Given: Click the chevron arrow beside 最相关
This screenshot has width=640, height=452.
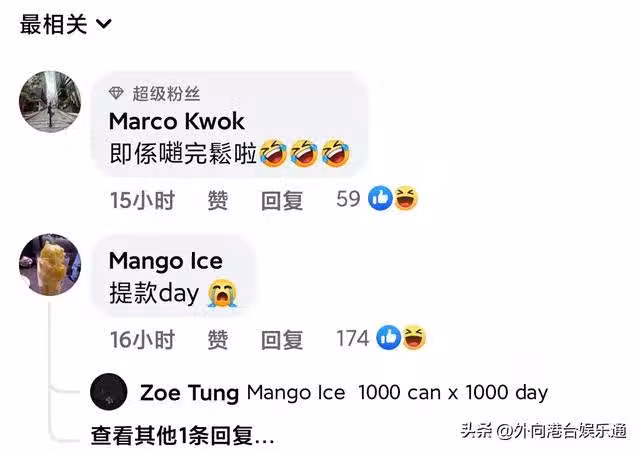Looking at the screenshot, I should 104,24.
